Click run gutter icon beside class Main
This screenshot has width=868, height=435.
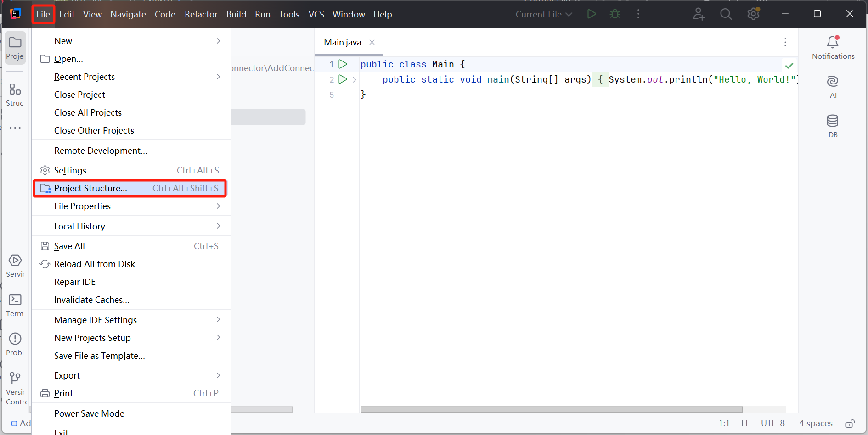pyautogui.click(x=343, y=64)
